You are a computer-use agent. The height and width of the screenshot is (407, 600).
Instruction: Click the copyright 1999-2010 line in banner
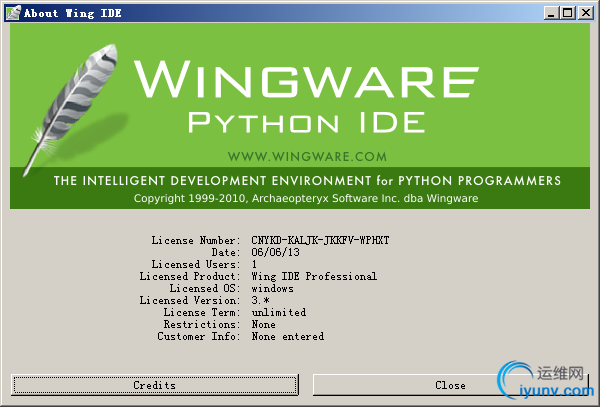pyautogui.click(x=306, y=198)
